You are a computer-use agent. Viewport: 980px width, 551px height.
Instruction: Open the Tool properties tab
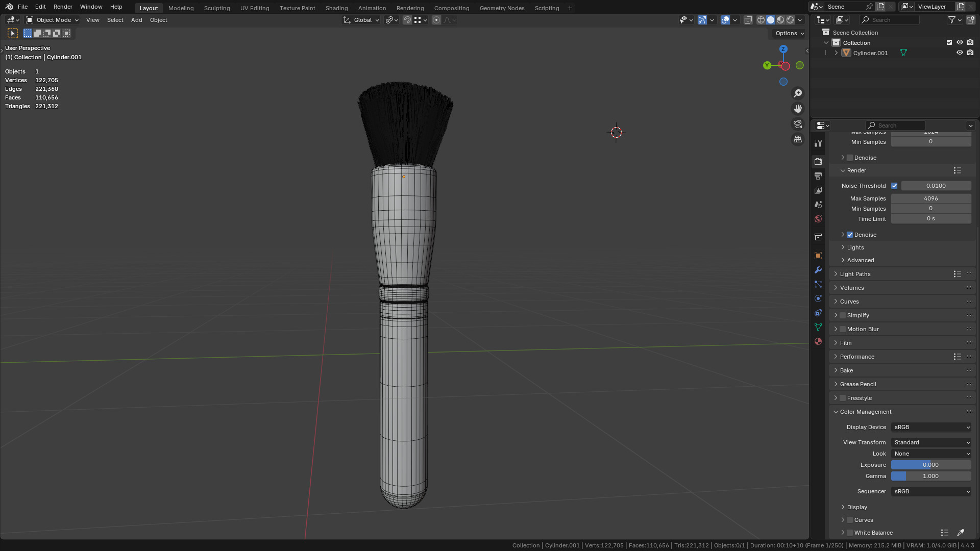(x=818, y=143)
